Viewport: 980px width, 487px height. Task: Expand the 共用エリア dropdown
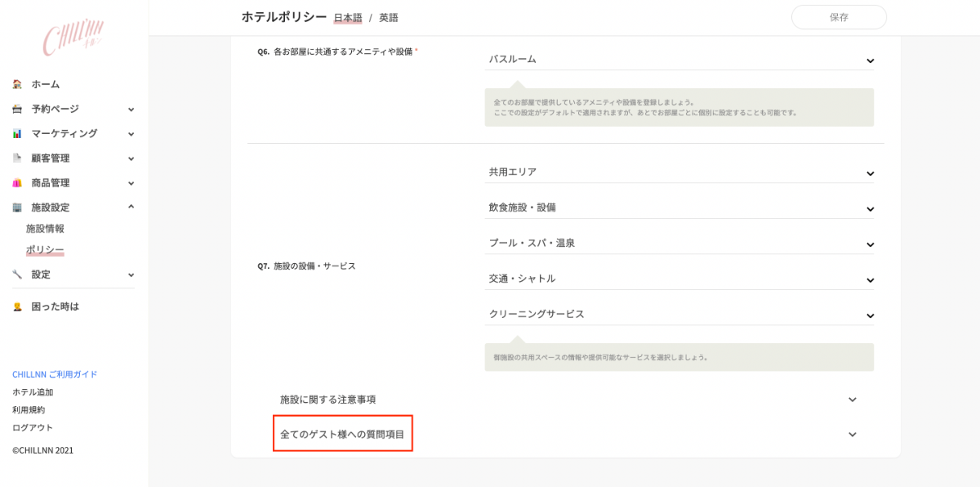pos(679,172)
